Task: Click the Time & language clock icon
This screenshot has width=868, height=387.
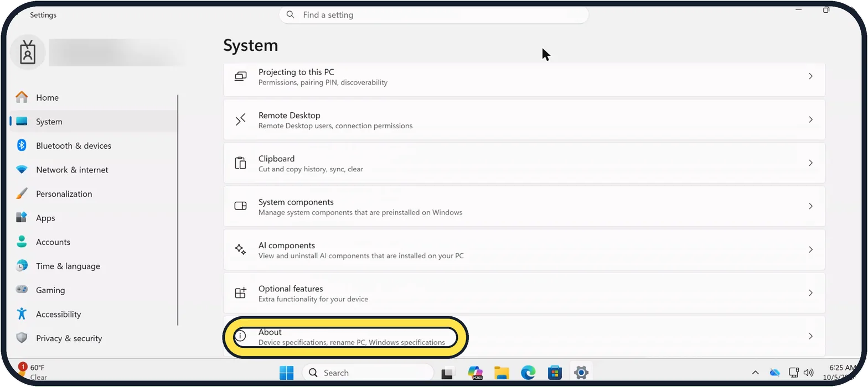Action: tap(22, 266)
